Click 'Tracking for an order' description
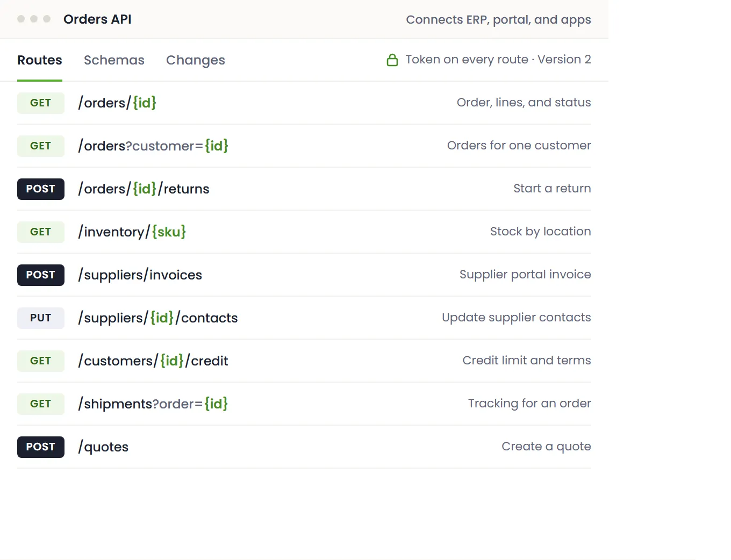This screenshot has width=731, height=560. click(x=529, y=404)
